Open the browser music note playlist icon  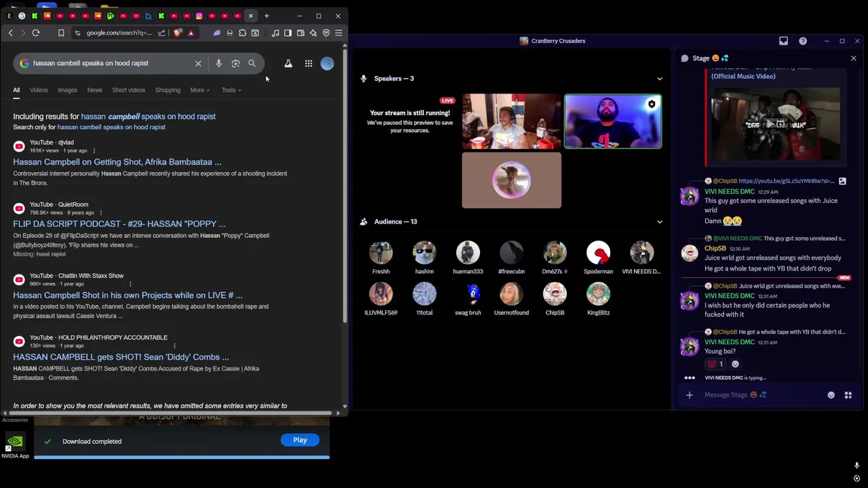pos(275,33)
